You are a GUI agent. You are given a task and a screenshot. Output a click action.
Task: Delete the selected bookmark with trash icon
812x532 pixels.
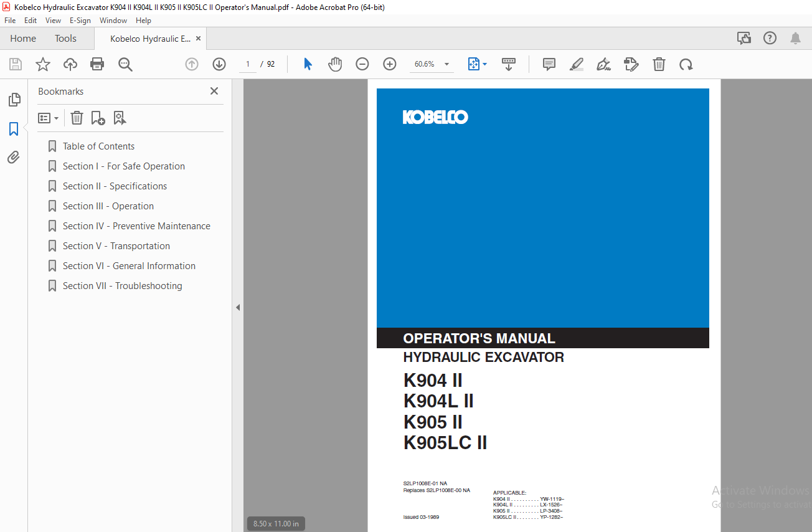[x=77, y=118]
